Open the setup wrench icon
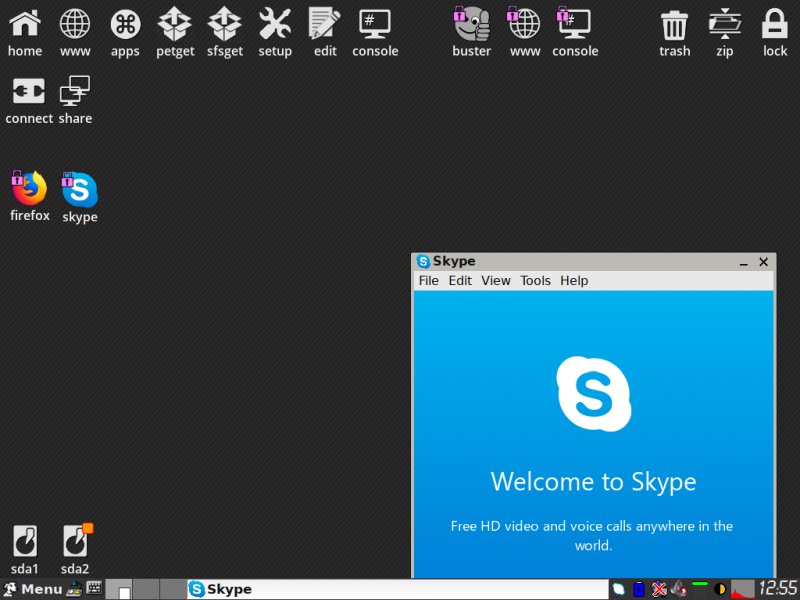Screen dimensions: 800x600 (275, 25)
